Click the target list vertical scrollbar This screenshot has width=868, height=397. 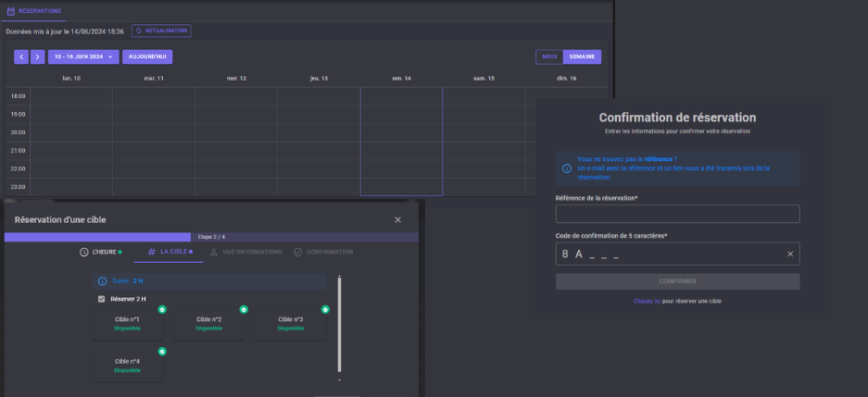point(339,325)
